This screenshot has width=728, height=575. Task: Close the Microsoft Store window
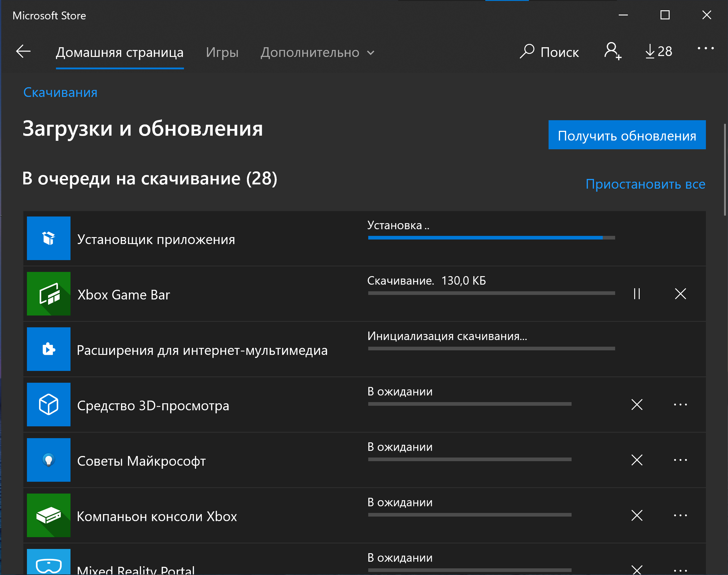707,15
